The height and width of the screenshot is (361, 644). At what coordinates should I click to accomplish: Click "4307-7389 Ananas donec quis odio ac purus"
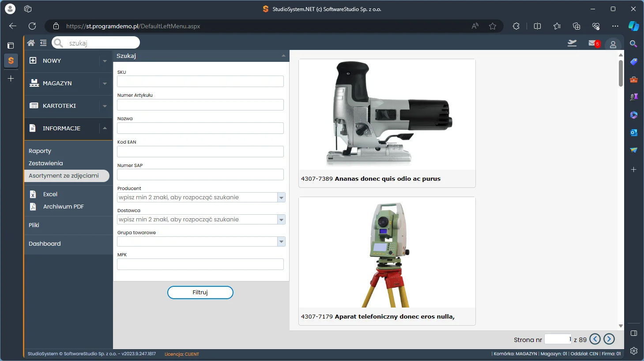371,179
